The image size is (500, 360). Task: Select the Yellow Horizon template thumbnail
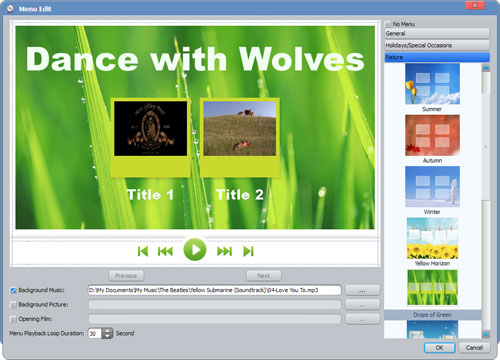pos(432,238)
